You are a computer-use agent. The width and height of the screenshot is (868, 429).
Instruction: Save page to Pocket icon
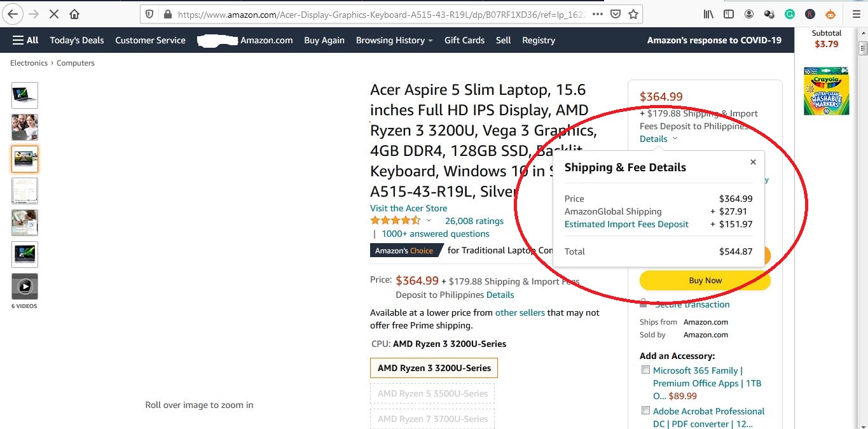pyautogui.click(x=616, y=14)
